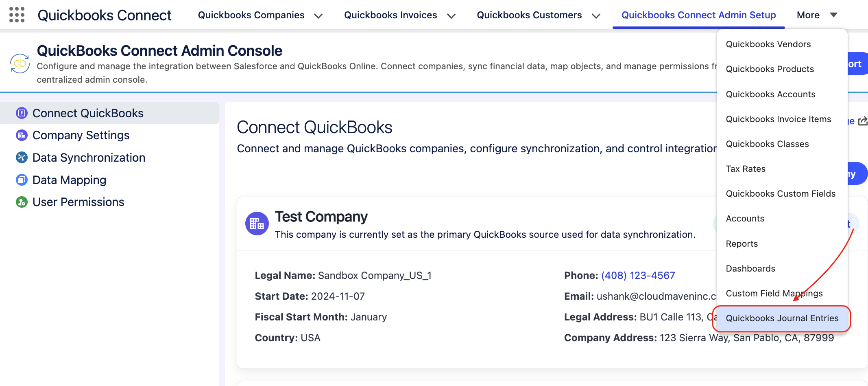Choose Quickbooks Accounts in the More menu
This screenshot has height=386, width=868.
[x=782, y=94]
